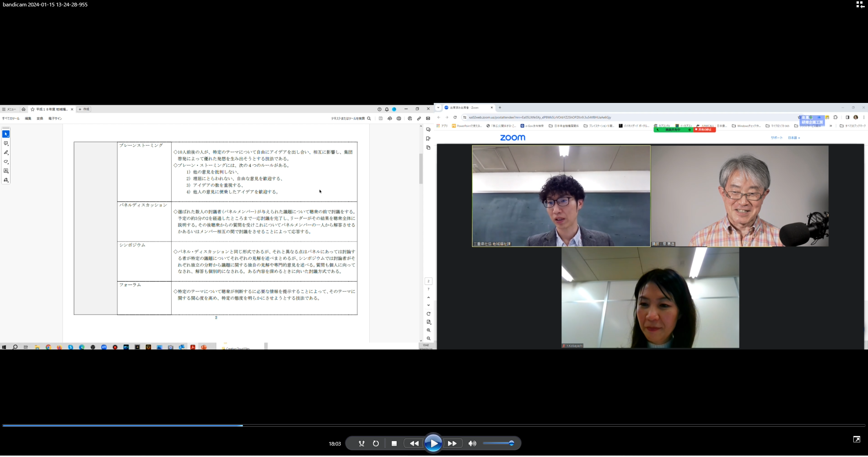This screenshot has width=868, height=457.
Task: Open the Acrobat comments panel icon
Action: pyautogui.click(x=428, y=129)
